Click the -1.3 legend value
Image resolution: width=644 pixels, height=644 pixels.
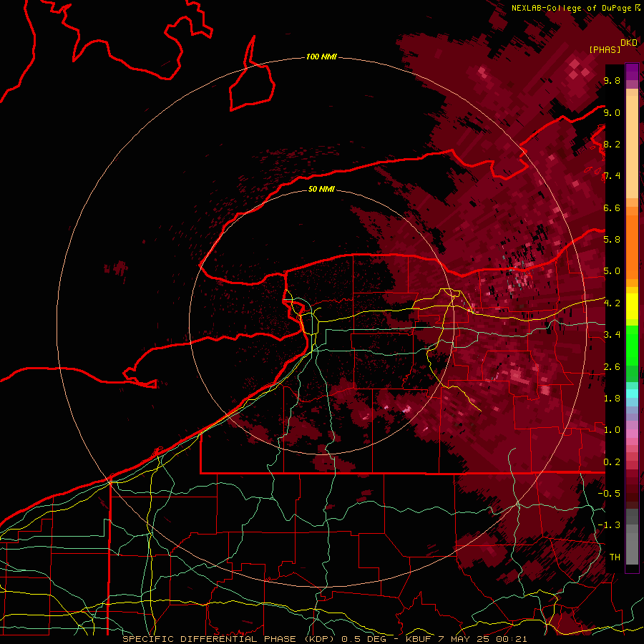click(x=609, y=525)
